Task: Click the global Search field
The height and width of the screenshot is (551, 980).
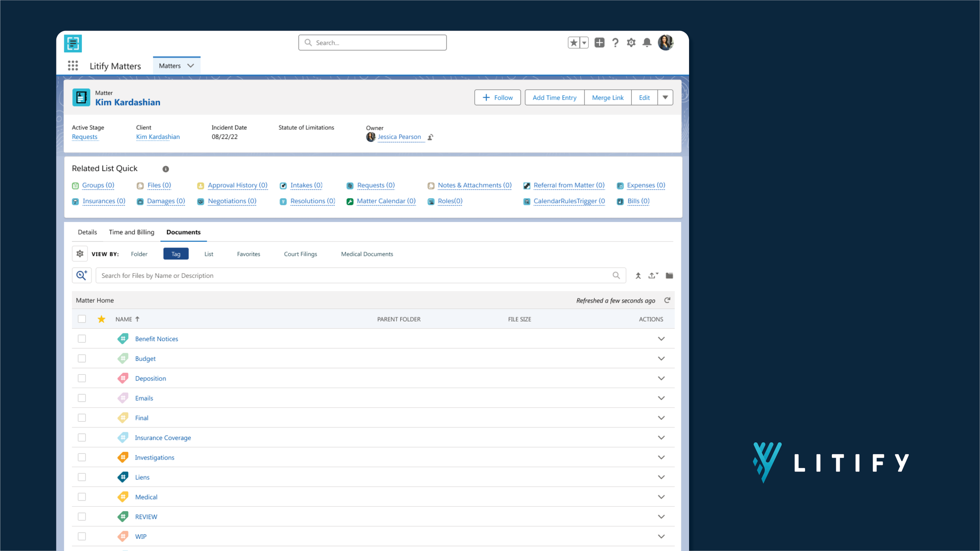Action: click(372, 43)
